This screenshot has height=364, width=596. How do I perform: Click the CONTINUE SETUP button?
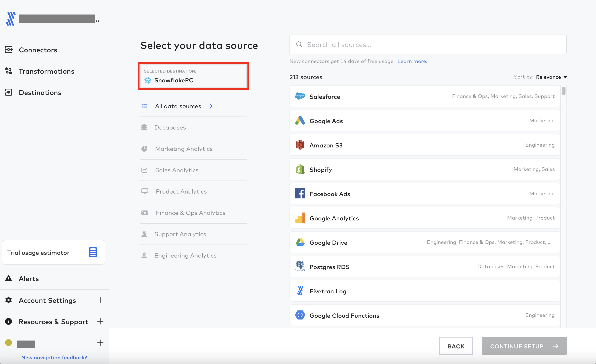(x=524, y=346)
